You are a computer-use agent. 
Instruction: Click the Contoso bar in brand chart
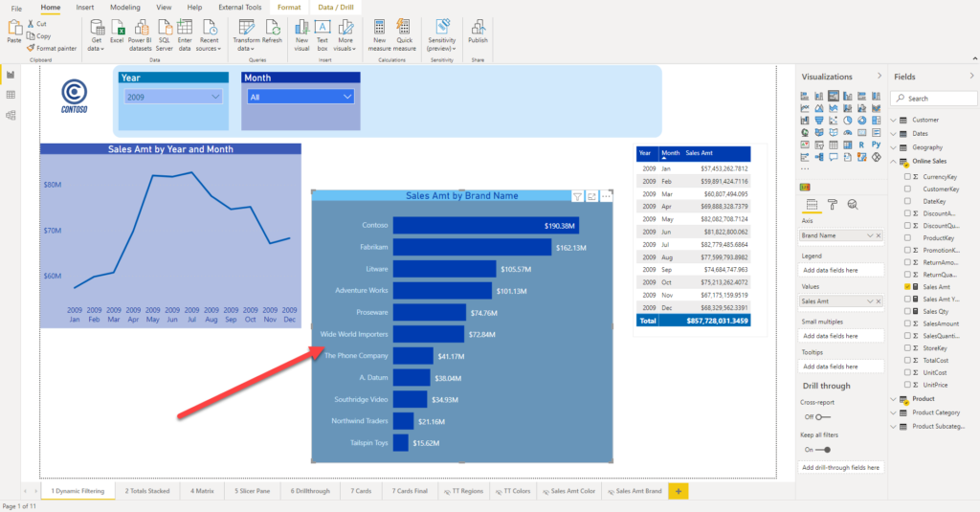(485, 226)
